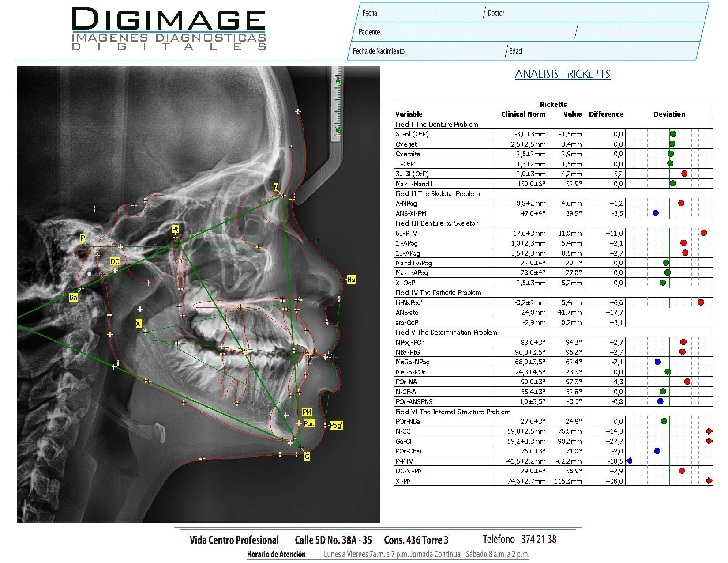The width and height of the screenshot is (728, 563).
Task: Select the Pog' soft tissue label
Action: click(x=336, y=425)
